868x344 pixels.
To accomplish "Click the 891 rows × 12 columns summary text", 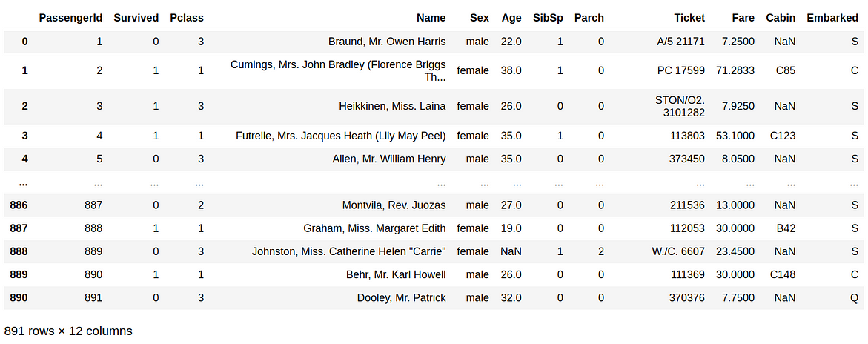I will pos(68,331).
